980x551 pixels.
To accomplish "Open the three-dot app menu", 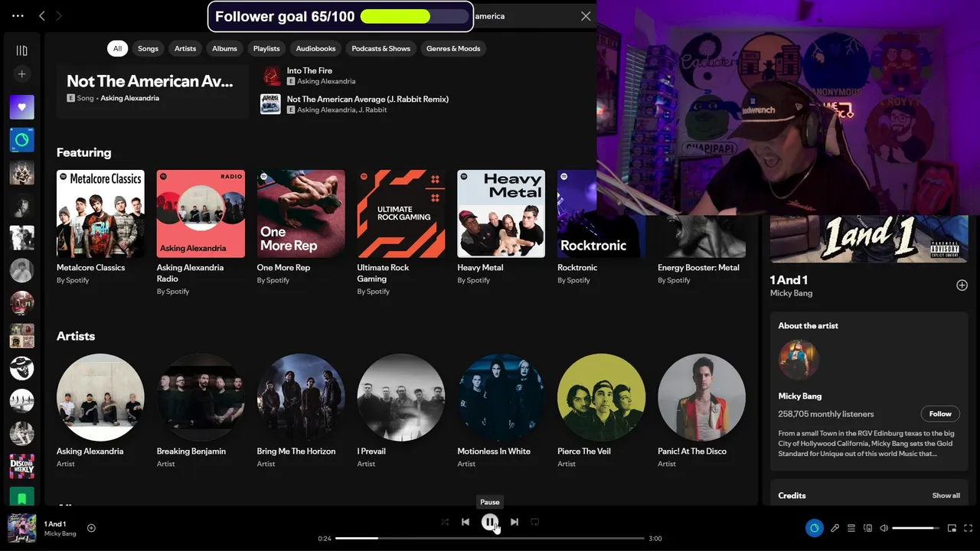I will 18,15.
